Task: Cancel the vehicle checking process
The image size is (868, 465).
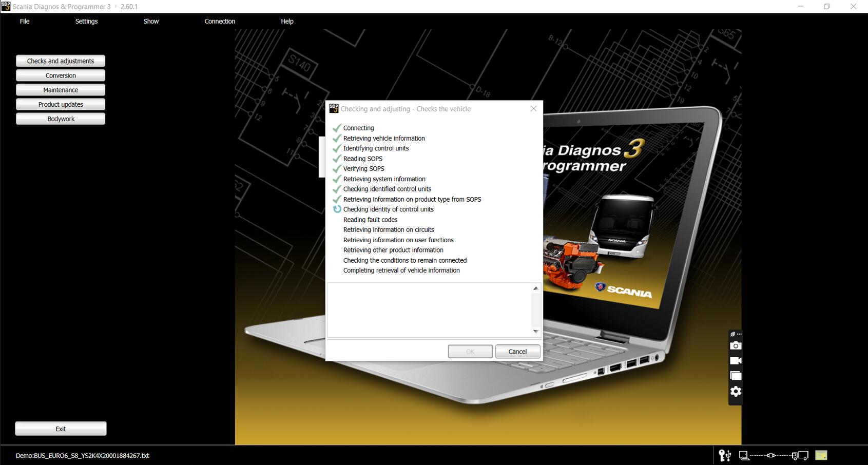Action: [x=517, y=351]
